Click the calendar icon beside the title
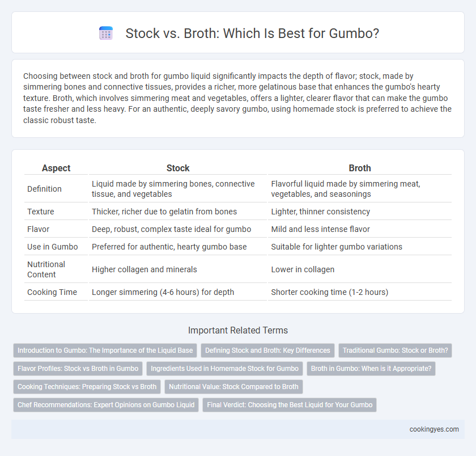 [106, 33]
